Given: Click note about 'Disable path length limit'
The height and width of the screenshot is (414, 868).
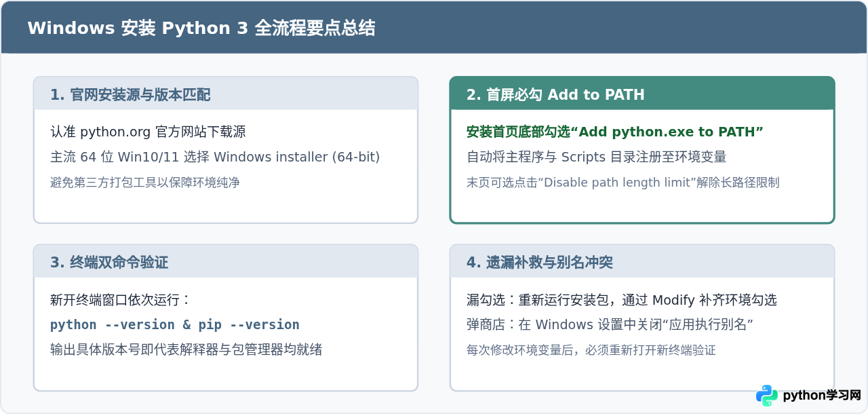Looking at the screenshot, I should [623, 183].
